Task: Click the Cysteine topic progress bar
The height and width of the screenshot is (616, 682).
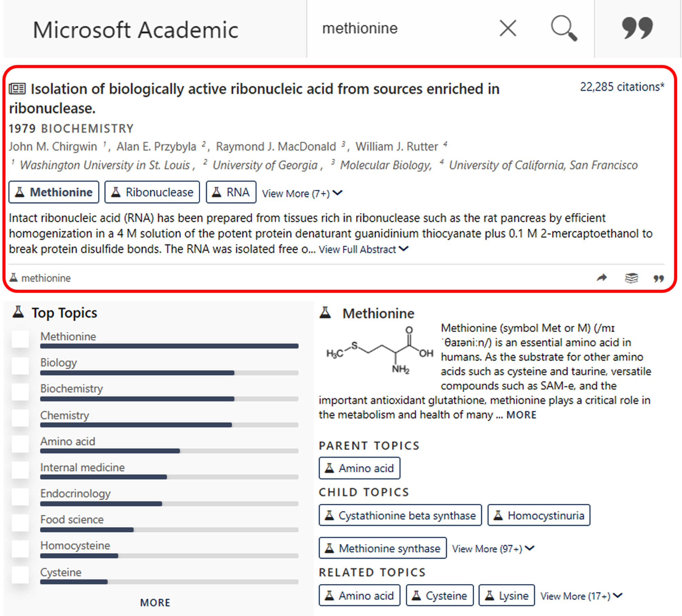Action: pos(169,582)
